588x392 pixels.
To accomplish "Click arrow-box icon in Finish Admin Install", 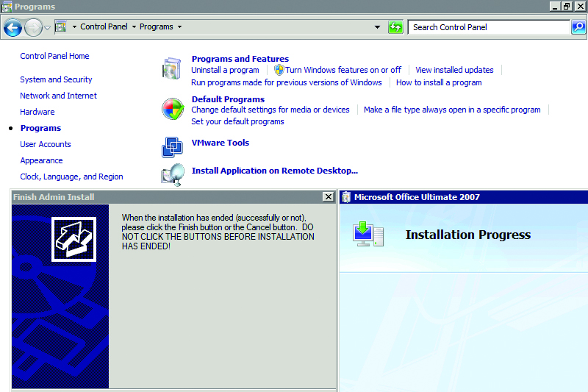I will (x=74, y=239).
